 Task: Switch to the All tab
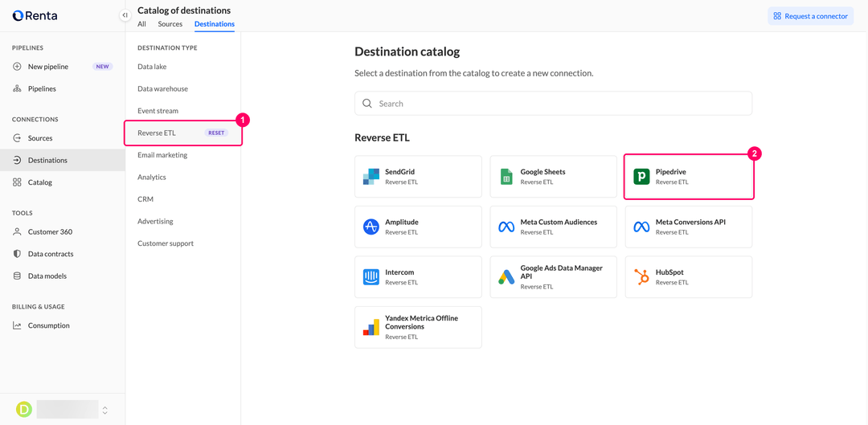click(x=141, y=24)
